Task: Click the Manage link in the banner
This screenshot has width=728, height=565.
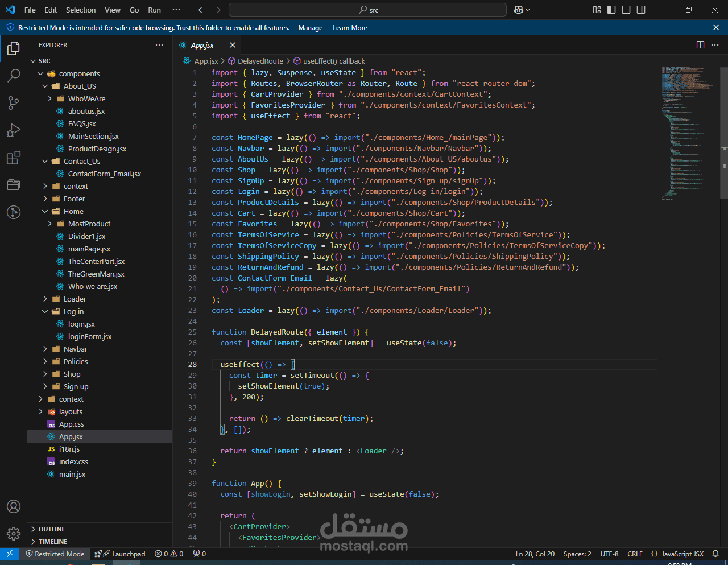Action: (x=310, y=28)
